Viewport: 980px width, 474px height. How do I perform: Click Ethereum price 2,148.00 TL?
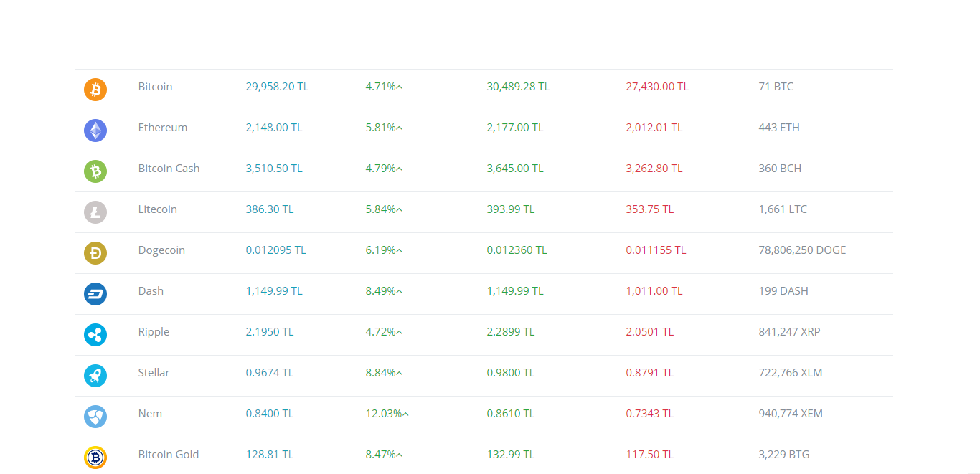click(274, 128)
